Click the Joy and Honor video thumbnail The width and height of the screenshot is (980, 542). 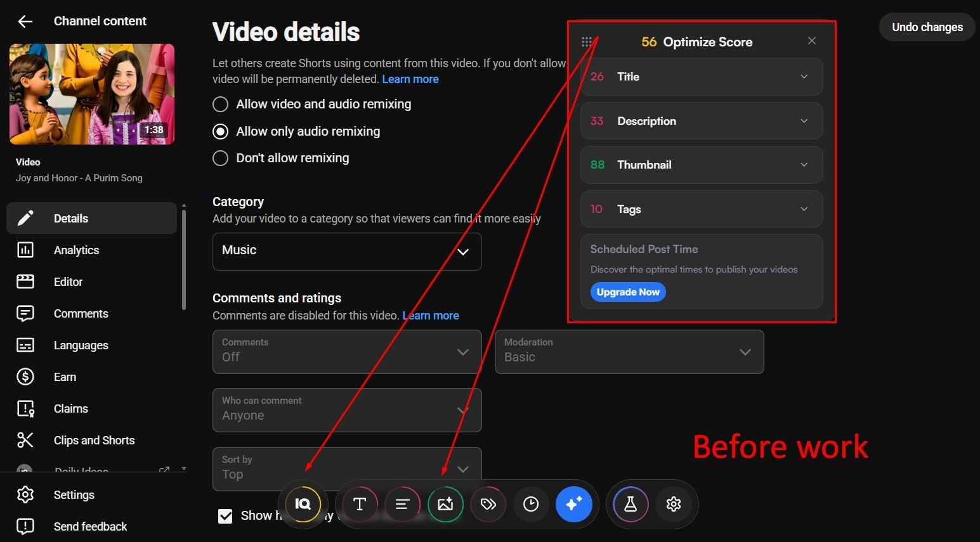pyautogui.click(x=92, y=94)
